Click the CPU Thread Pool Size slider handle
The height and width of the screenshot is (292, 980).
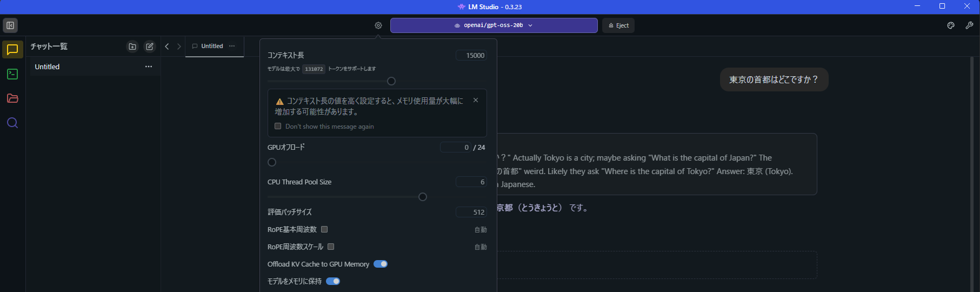[x=423, y=197]
